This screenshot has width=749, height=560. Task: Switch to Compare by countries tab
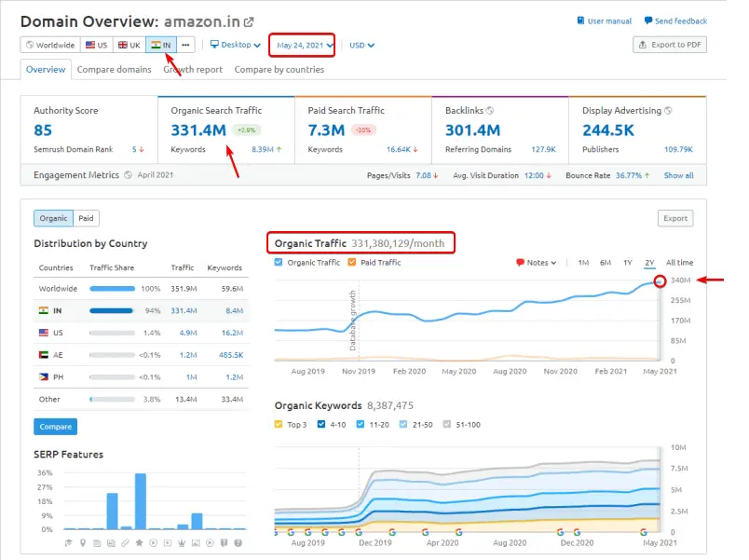(x=279, y=69)
